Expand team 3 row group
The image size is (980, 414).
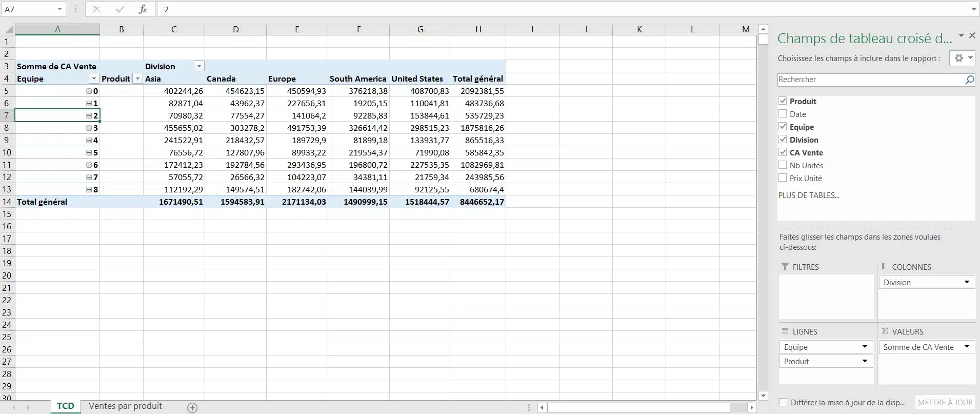point(89,128)
